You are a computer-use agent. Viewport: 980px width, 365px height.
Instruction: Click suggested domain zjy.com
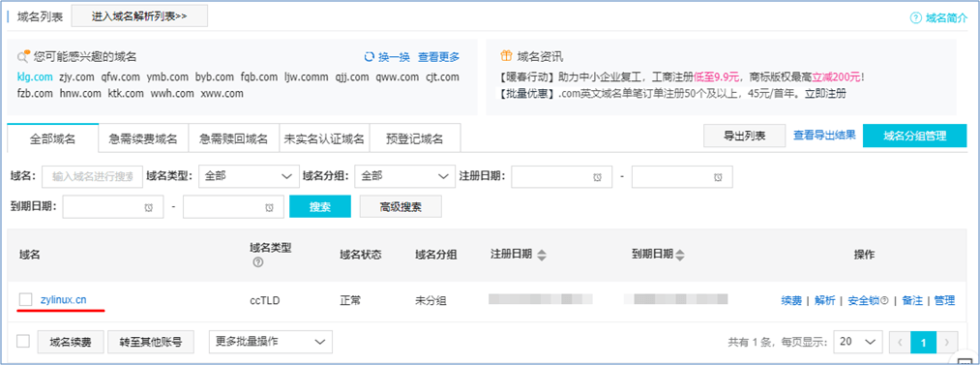click(76, 77)
